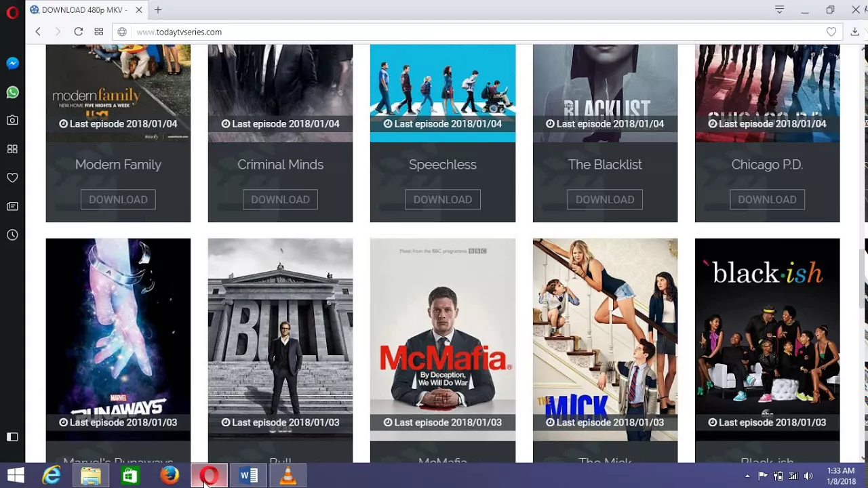The image size is (868, 488).
Task: Click DOWNLOAD under Criminal Minds
Action: 280,199
